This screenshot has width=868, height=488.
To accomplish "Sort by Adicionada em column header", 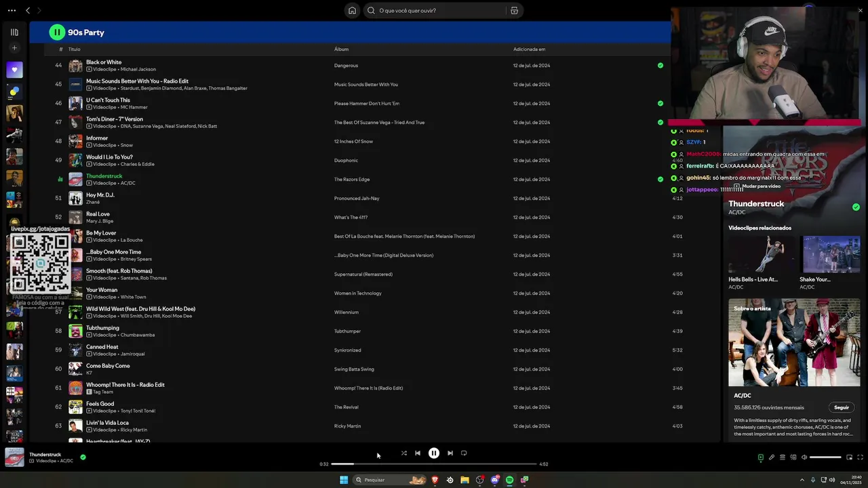I will [529, 49].
